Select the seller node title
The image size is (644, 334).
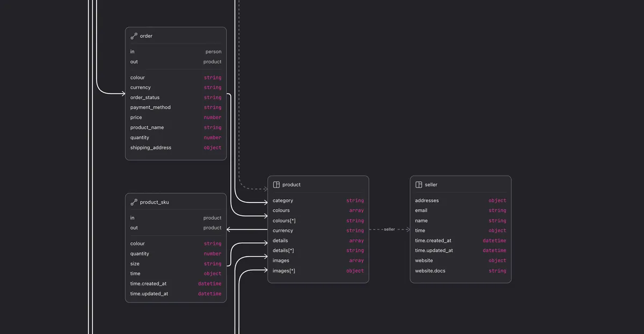coord(431,185)
